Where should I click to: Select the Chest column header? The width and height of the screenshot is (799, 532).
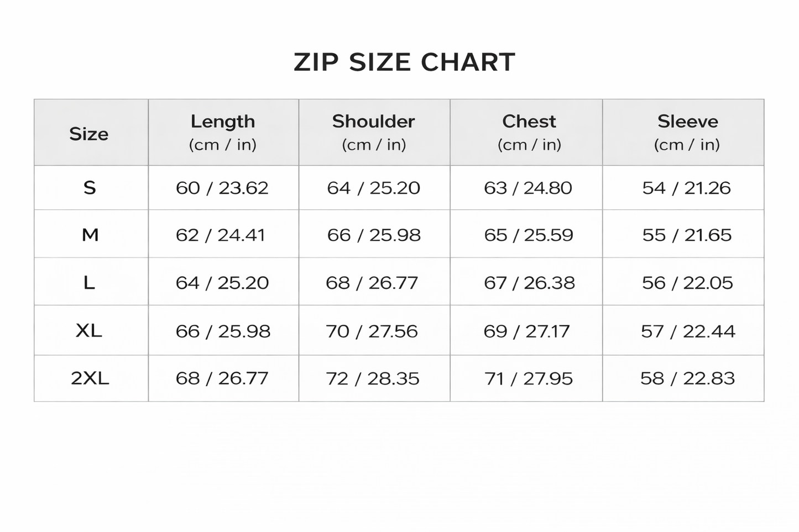point(529,132)
